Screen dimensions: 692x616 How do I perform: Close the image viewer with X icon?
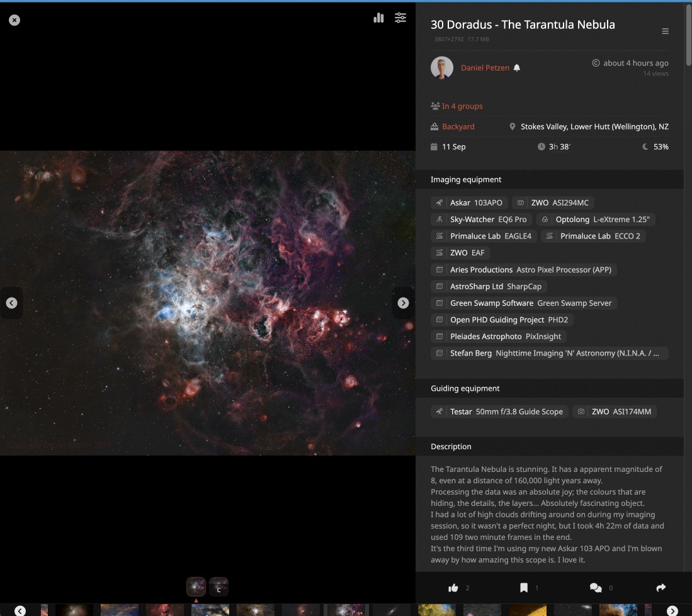coord(14,20)
